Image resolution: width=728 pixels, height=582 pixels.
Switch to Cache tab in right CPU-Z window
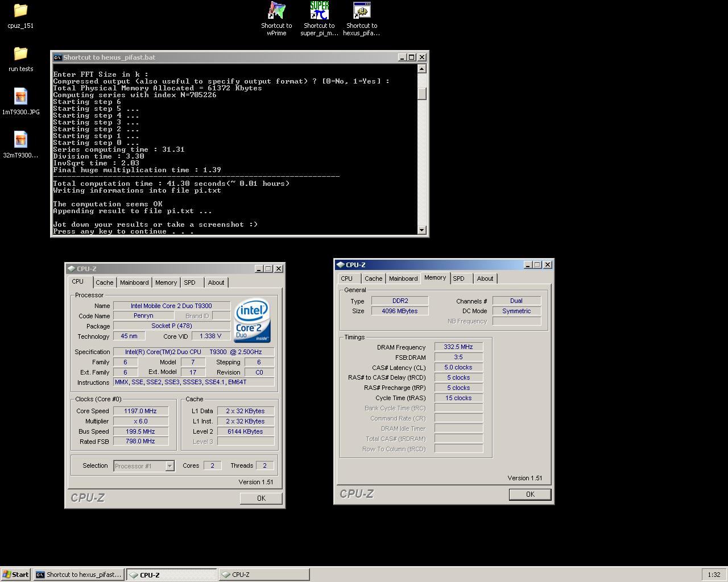pos(373,278)
